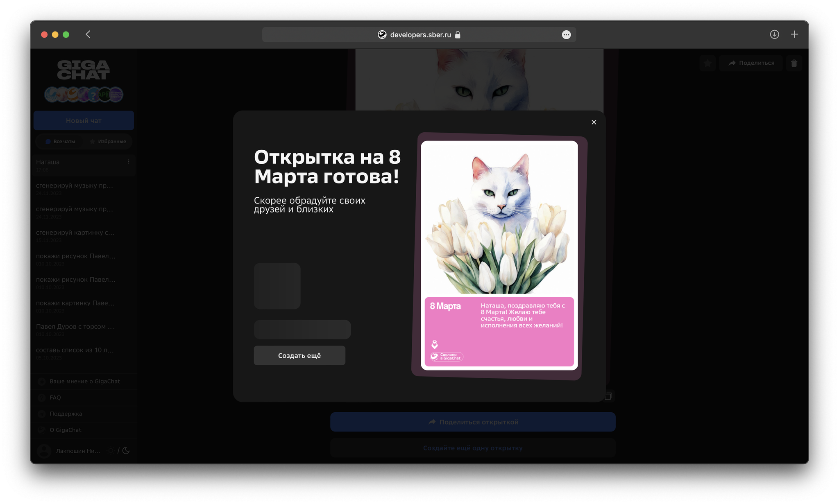
Task: Click the Sber icon next to "О GigaChat"
Action: pyautogui.click(x=41, y=430)
